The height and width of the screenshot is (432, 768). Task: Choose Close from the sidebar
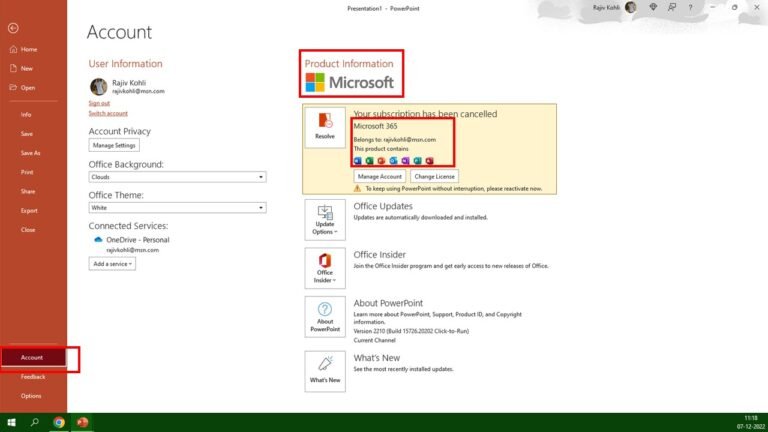click(28, 230)
